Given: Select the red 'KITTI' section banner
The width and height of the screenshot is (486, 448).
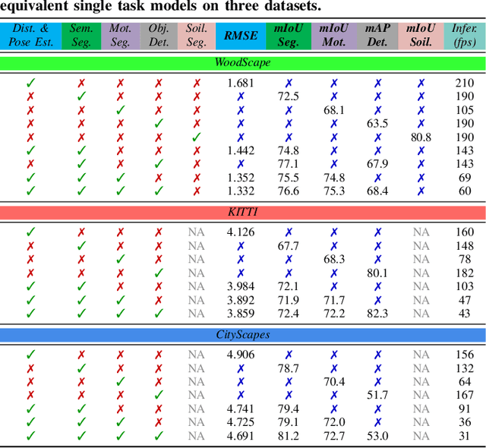Looking at the screenshot, I should point(243,212).
